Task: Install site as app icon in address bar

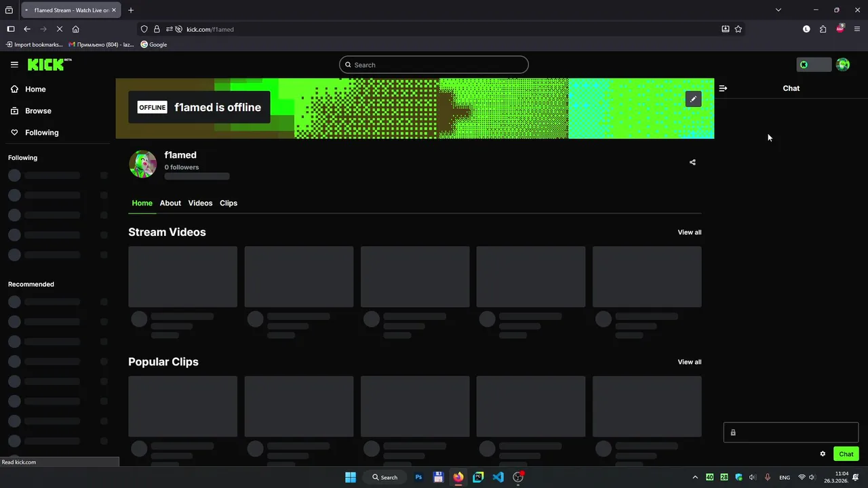Action: point(726,29)
